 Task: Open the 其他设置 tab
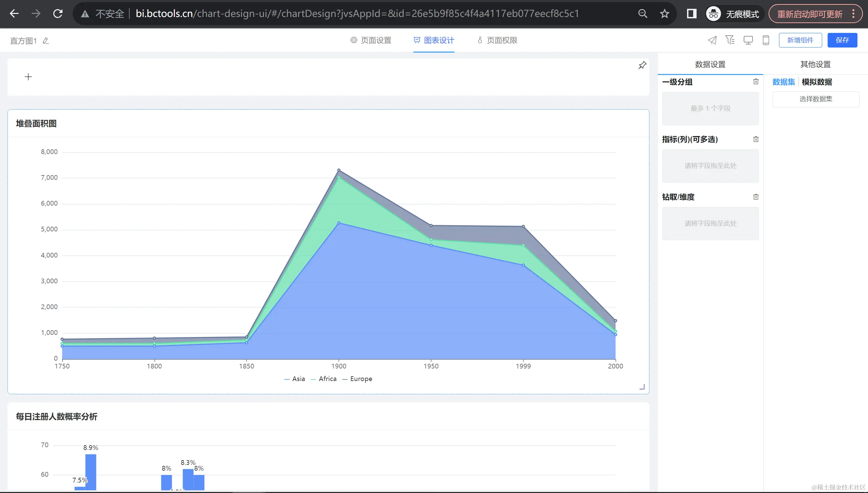click(815, 64)
